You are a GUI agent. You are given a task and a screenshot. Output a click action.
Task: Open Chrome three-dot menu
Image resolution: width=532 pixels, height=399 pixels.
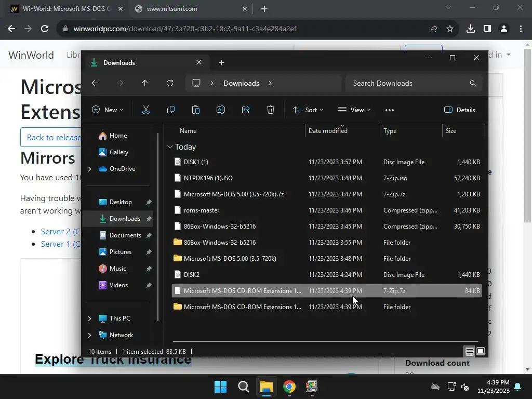521,29
